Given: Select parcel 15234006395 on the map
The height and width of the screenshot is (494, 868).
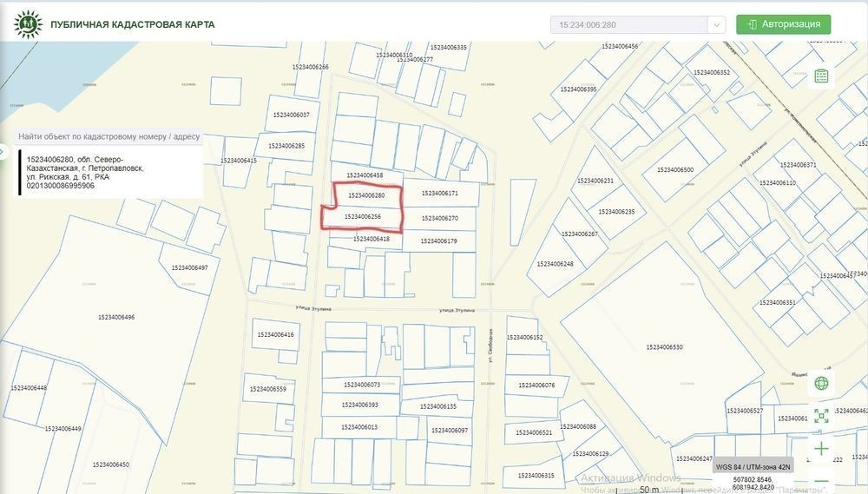Looking at the screenshot, I should click(x=578, y=89).
